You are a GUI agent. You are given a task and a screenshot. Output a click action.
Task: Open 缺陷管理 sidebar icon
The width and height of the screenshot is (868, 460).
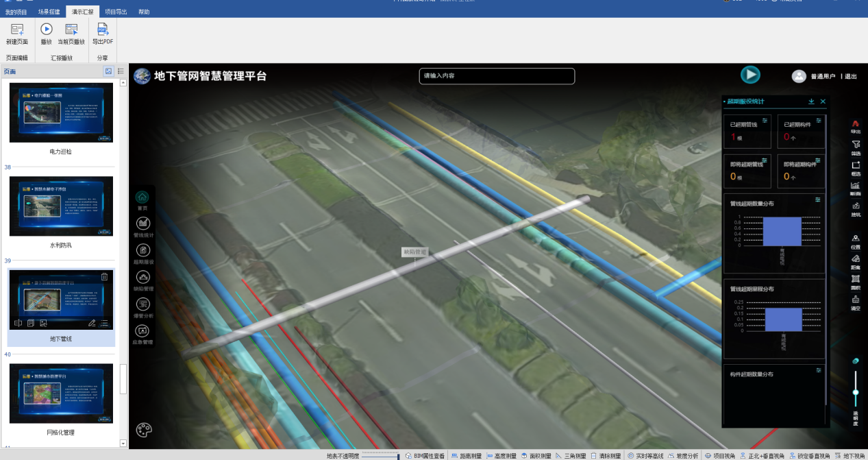pos(143,278)
